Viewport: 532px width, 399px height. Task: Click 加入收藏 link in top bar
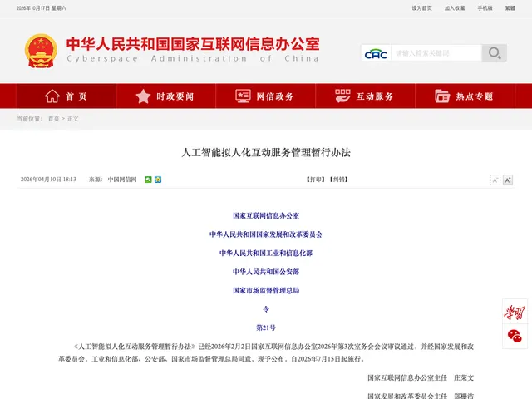pos(455,8)
